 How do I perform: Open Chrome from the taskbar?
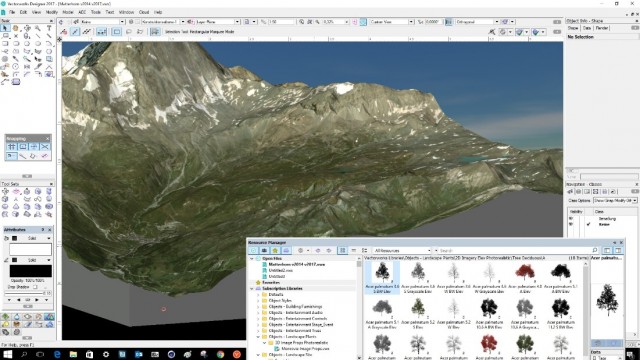point(220,354)
